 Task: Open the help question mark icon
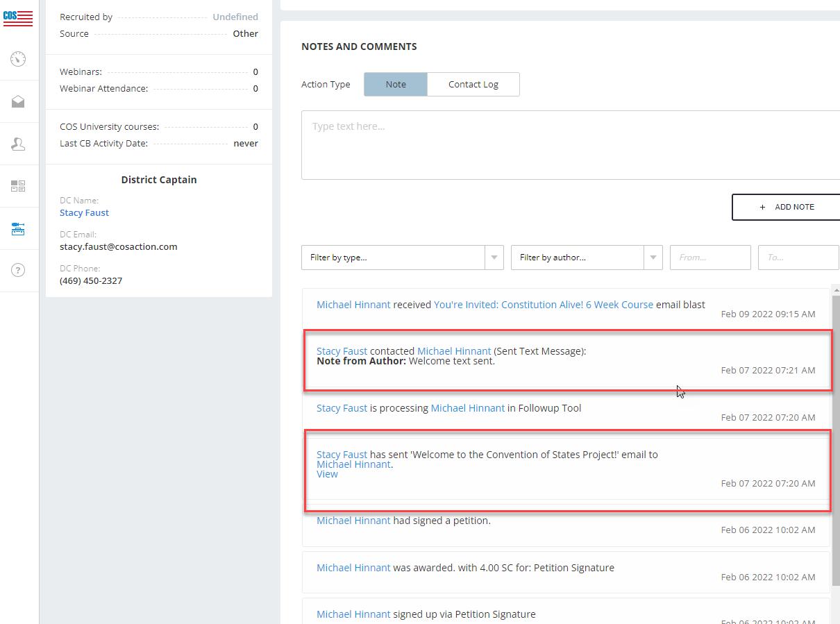[x=18, y=270]
